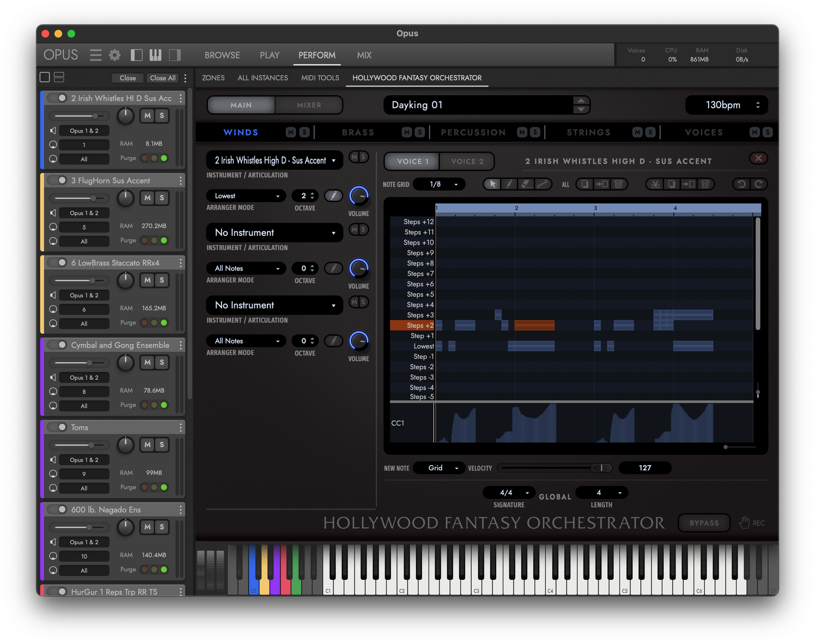Click the undo arrow icon
Viewport: 815px width, 644px height.
coord(742,184)
